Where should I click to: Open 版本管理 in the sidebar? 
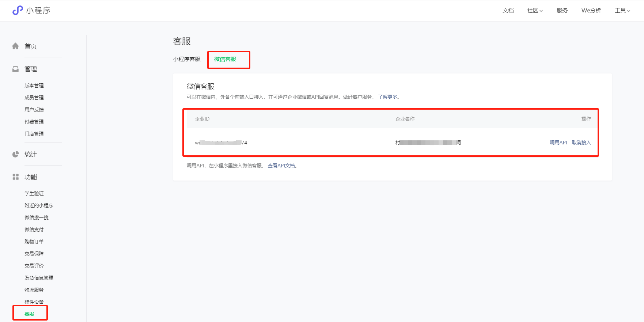pos(34,86)
